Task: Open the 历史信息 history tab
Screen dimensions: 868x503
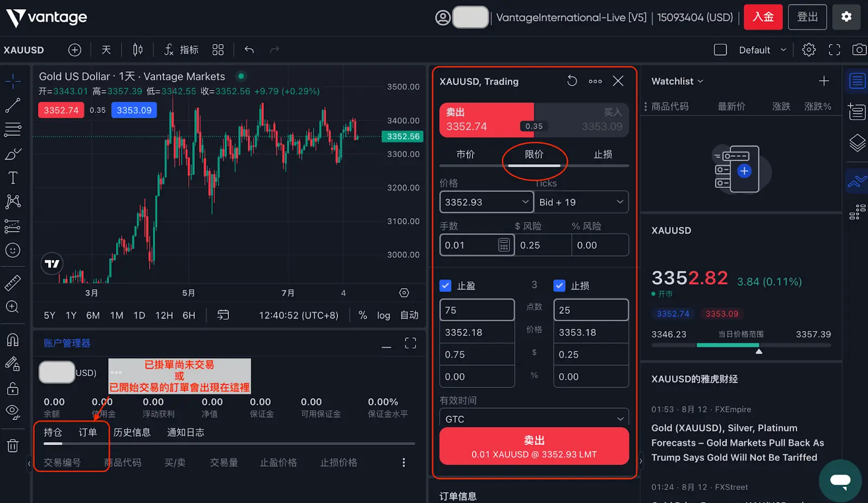Action: click(x=132, y=432)
